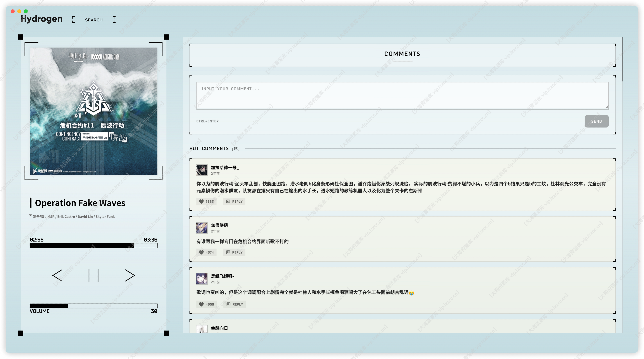The width and height of the screenshot is (644, 359).
Task: Reply to 無盡墜落's comment
Action: (x=234, y=252)
